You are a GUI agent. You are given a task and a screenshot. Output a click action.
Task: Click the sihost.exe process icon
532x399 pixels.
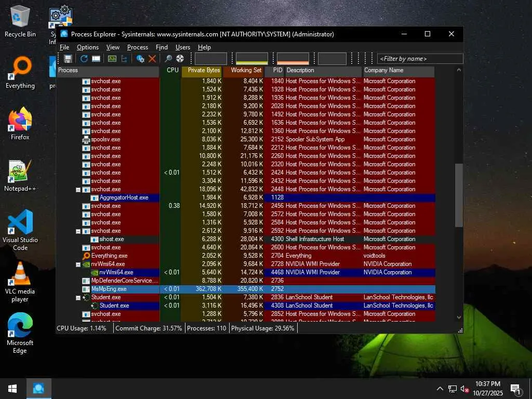point(95,239)
